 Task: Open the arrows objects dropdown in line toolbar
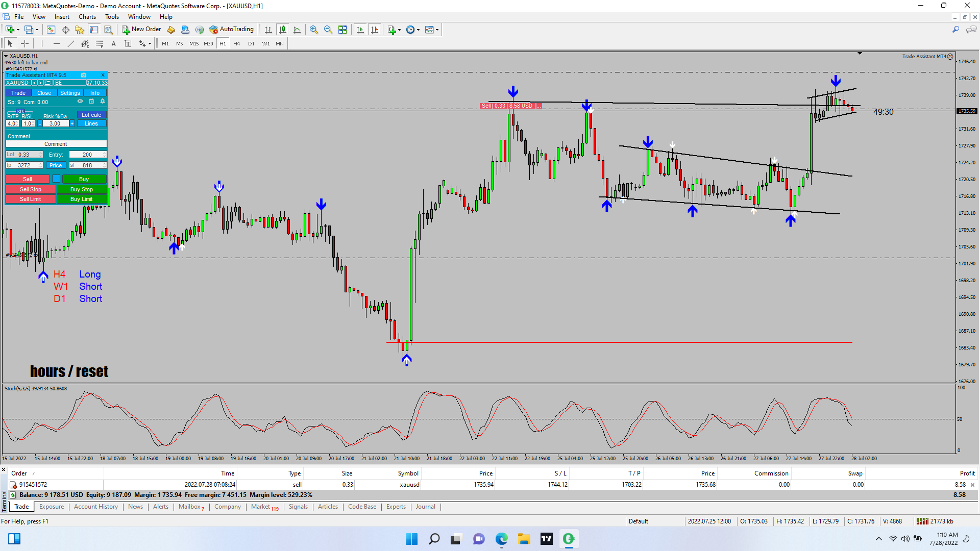point(150,44)
